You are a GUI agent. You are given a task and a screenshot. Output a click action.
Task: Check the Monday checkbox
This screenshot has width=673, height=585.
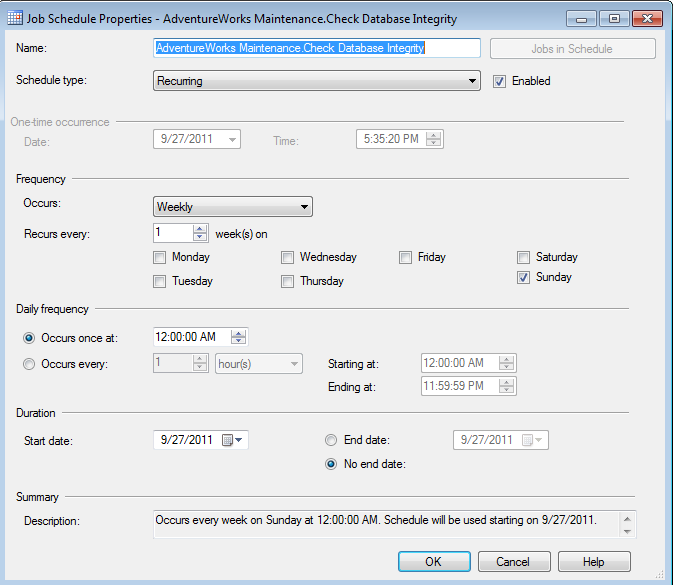[159, 258]
